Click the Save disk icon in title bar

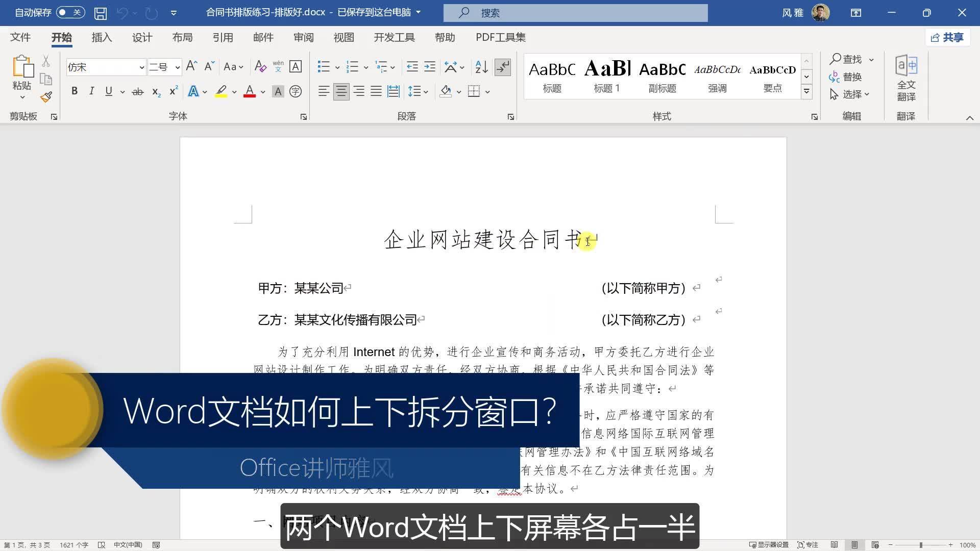[x=101, y=13]
